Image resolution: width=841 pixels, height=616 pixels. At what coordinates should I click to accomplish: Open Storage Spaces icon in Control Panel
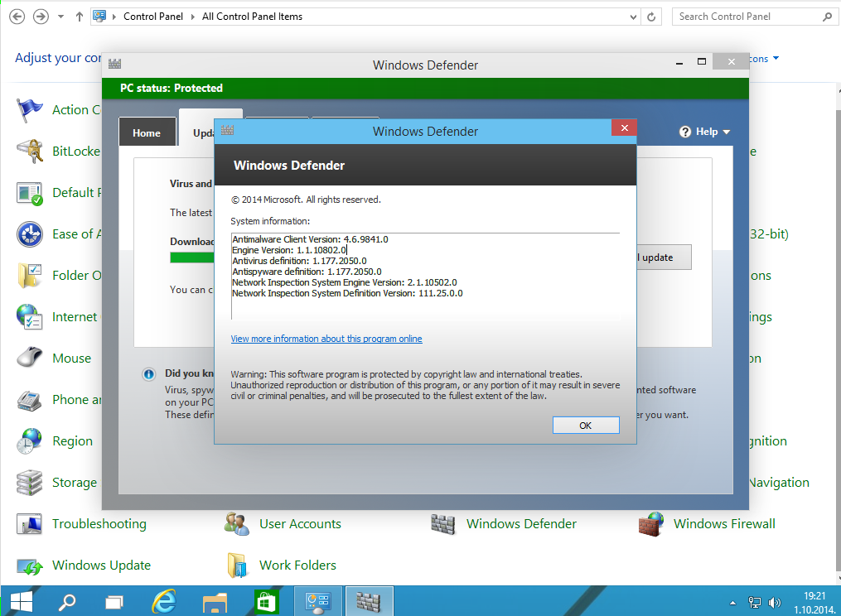[29, 483]
